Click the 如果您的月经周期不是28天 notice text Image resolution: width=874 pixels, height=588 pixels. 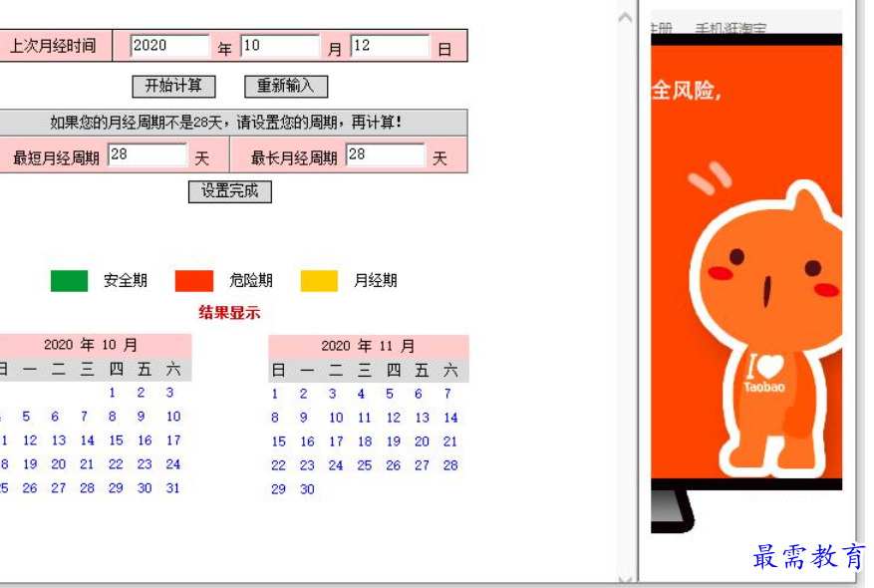(226, 122)
